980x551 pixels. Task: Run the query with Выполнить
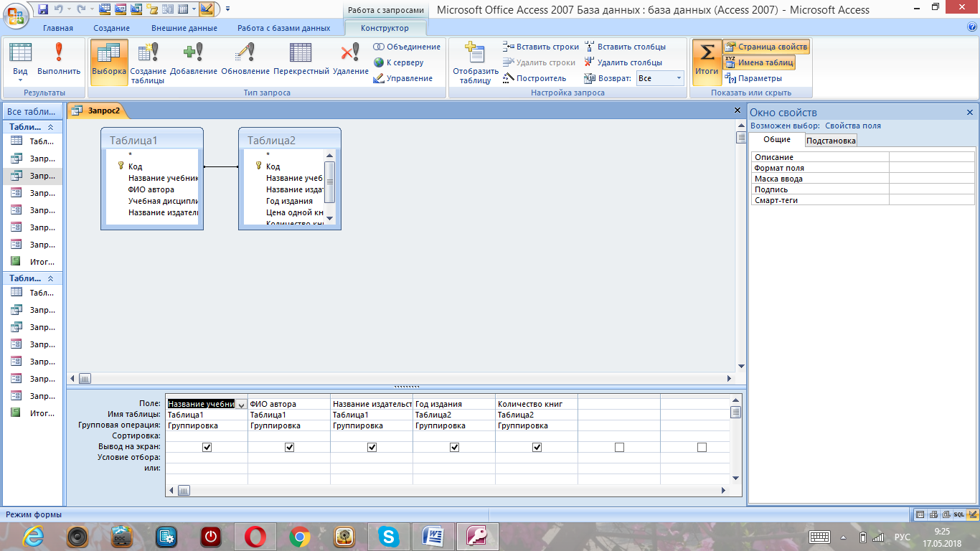[x=59, y=59]
